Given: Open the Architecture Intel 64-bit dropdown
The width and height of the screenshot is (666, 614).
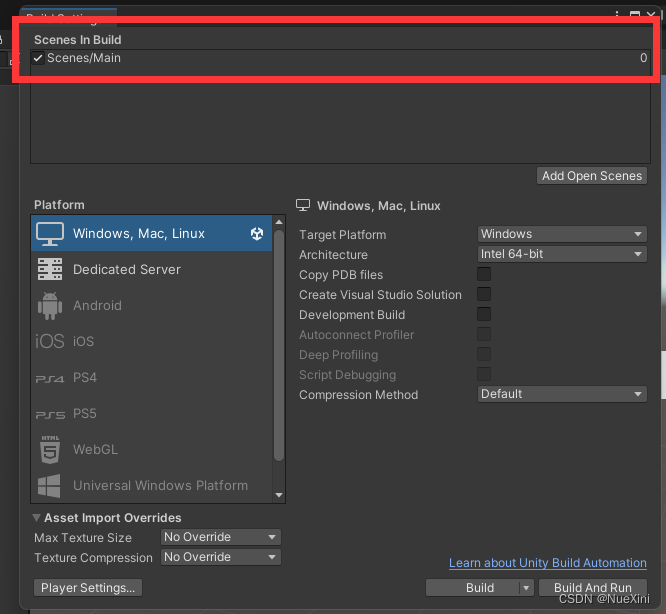Looking at the screenshot, I should [x=562, y=254].
